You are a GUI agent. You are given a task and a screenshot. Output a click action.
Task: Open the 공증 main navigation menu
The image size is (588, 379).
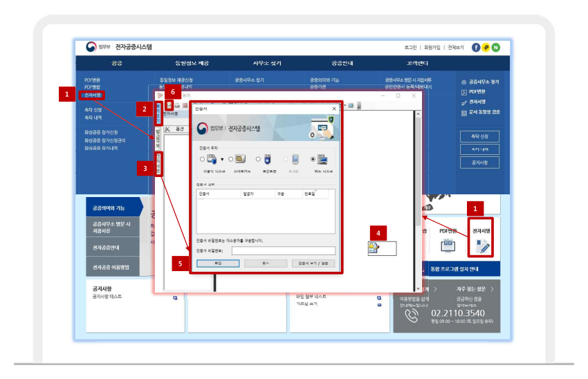pos(117,63)
